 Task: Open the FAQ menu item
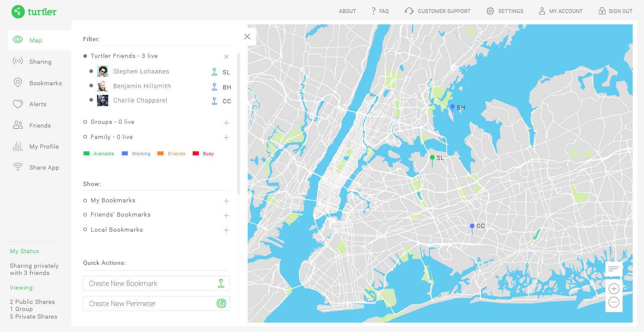(384, 11)
